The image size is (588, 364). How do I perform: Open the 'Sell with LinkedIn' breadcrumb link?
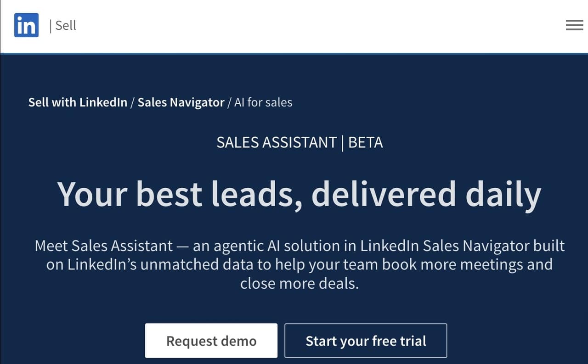coord(77,102)
